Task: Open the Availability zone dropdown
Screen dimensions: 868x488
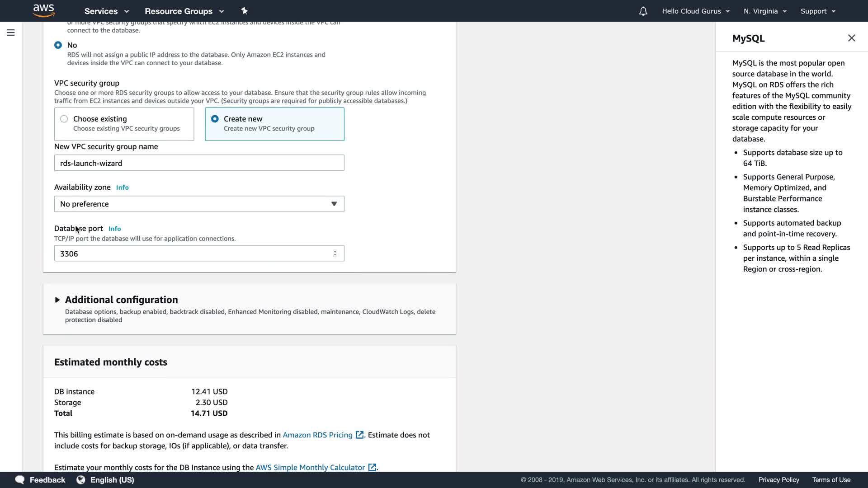Action: pos(199,204)
